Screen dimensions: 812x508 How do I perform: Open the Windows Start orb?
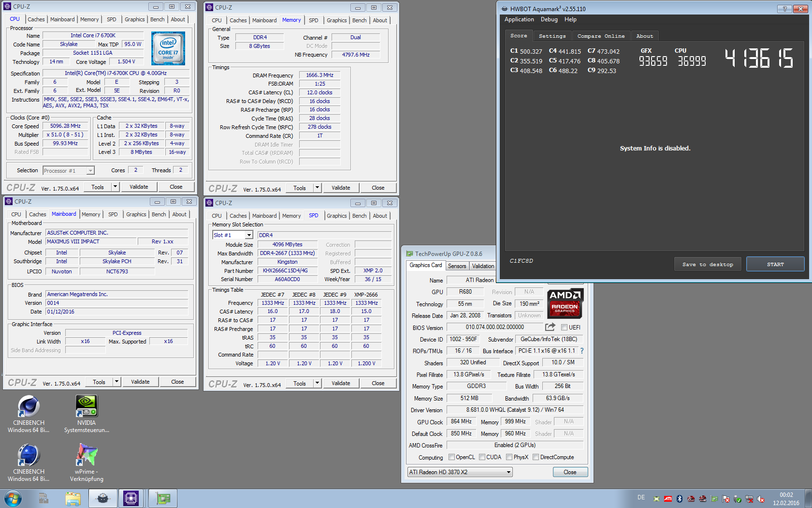click(x=13, y=498)
